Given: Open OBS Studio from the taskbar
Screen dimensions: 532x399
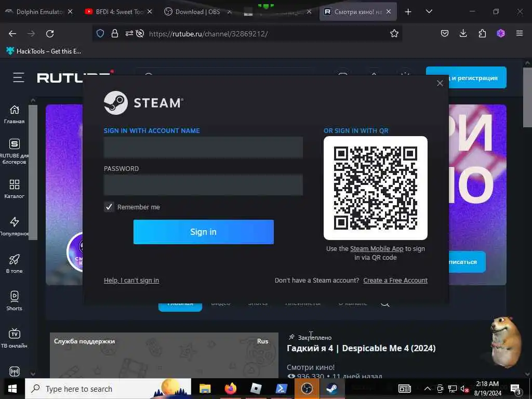Looking at the screenshot, I should 307,389.
